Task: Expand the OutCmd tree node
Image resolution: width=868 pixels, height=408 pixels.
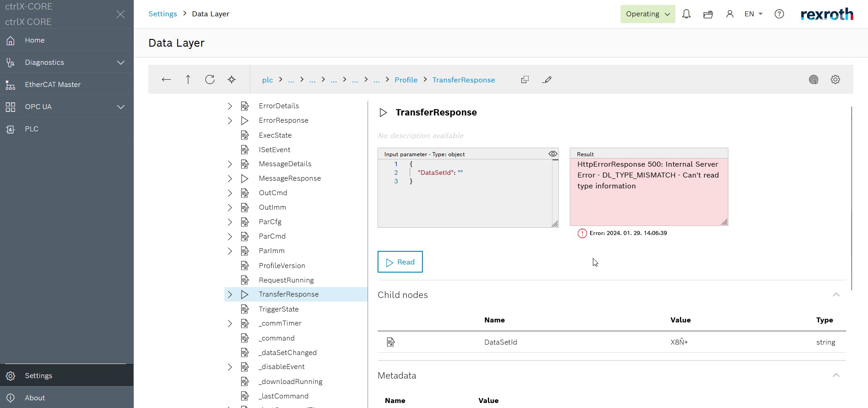Action: pos(230,193)
